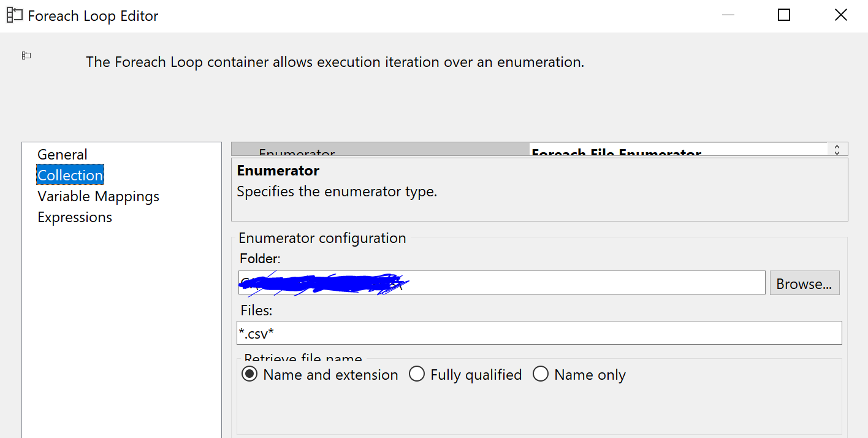This screenshot has height=438, width=868.
Task: Click the down arrow of the property grid scrollbar
Action: (837, 153)
